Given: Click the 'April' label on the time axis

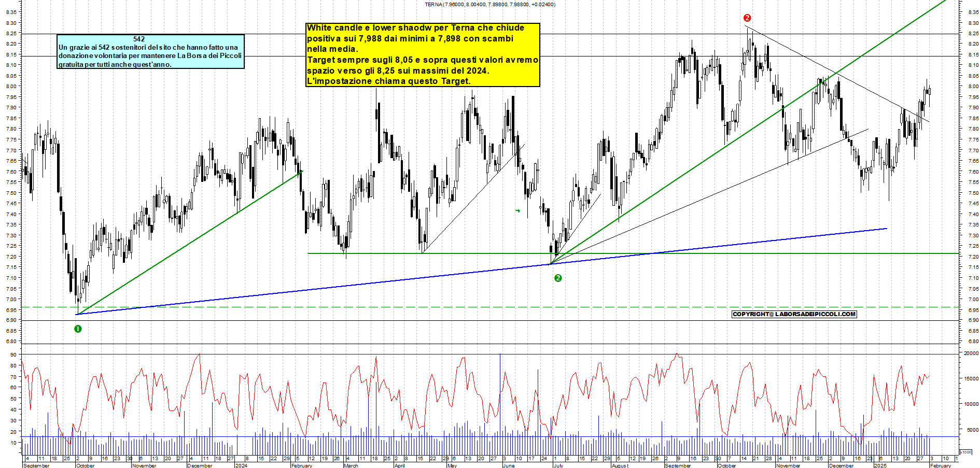Looking at the screenshot, I should click(400, 465).
